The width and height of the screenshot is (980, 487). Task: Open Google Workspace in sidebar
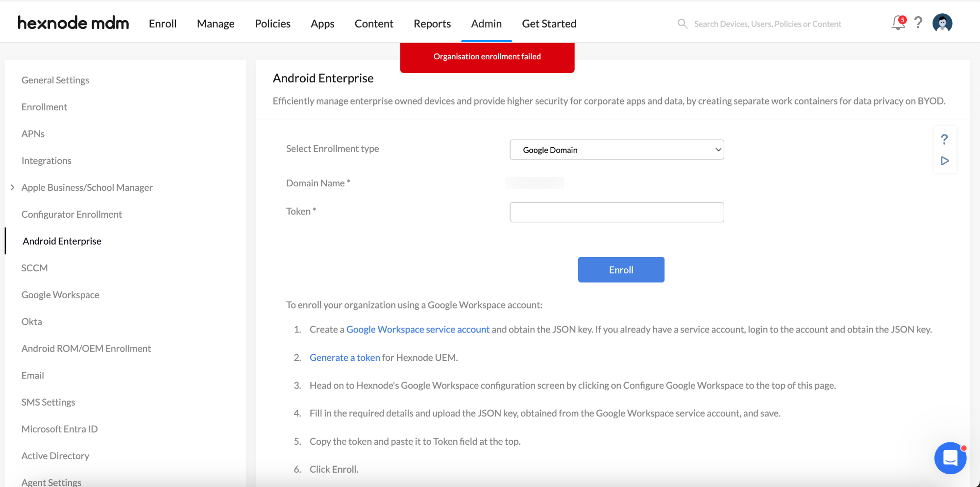[x=60, y=295]
